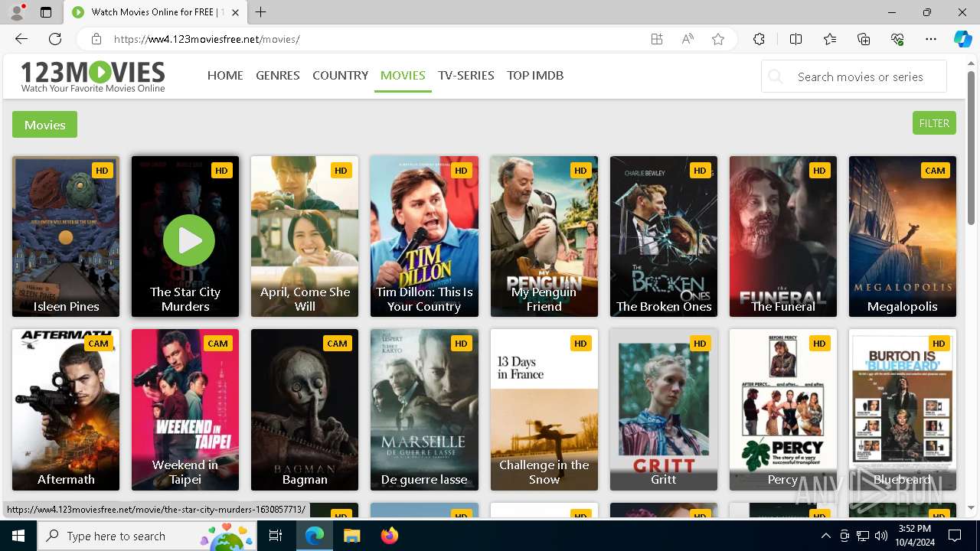This screenshot has height=551, width=980.
Task: Open De guerre lasse poster
Action: [x=424, y=409]
